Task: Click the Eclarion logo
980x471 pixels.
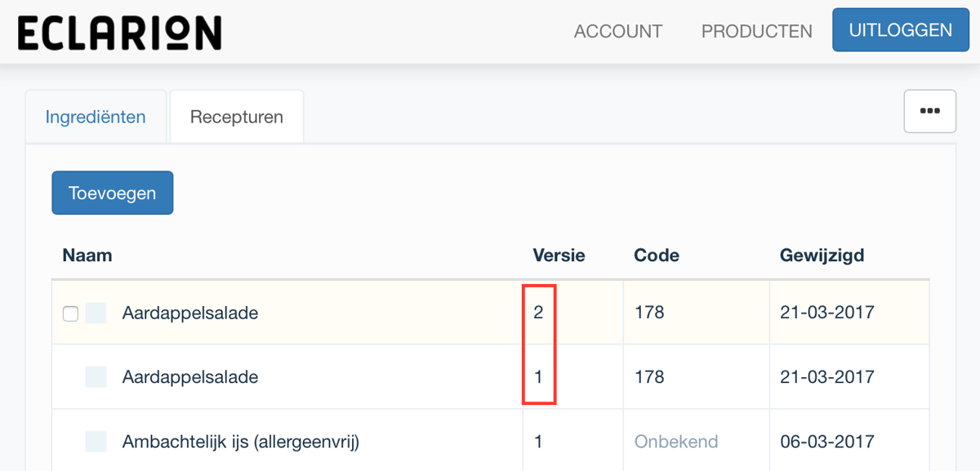Action: click(119, 32)
